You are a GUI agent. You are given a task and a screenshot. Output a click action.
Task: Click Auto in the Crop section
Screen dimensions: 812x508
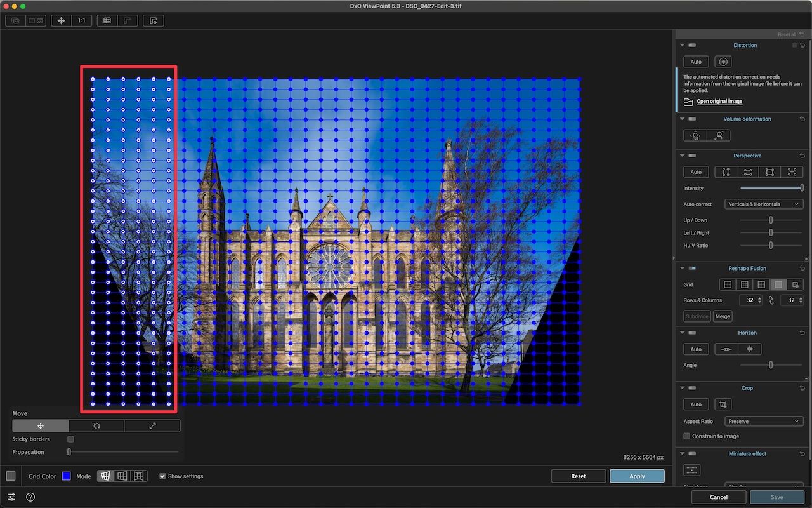[x=696, y=404]
